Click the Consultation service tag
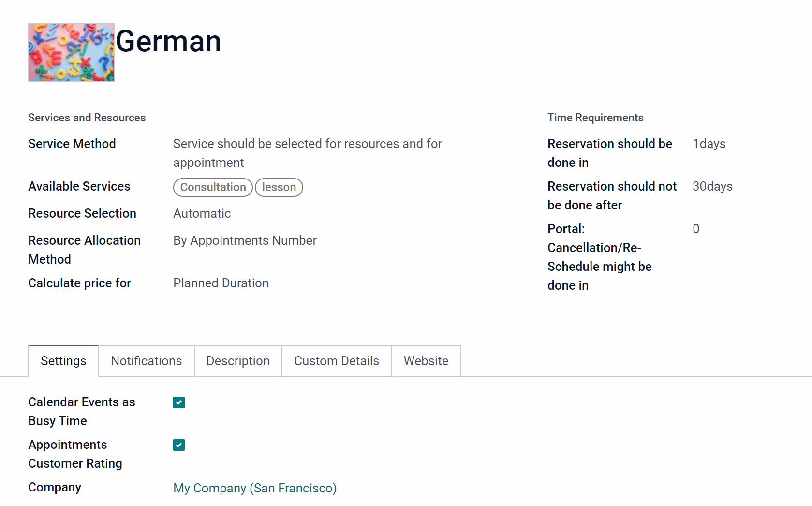The image size is (812, 506). 213,187
